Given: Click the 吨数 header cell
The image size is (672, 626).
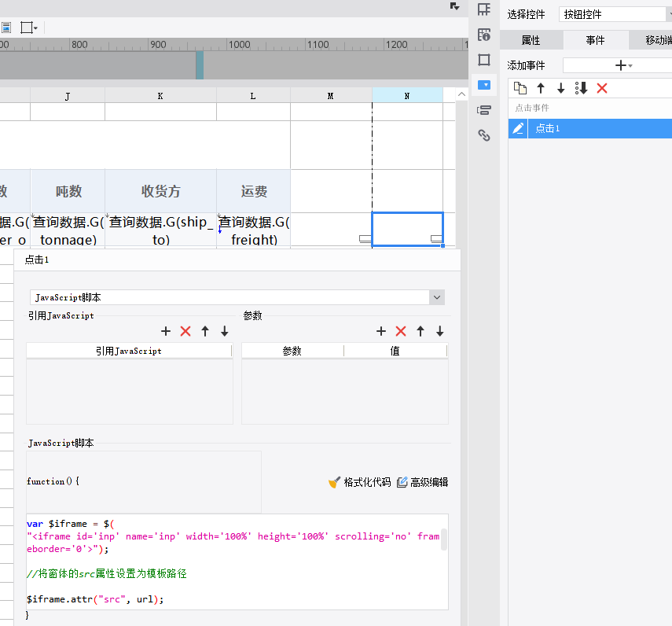Looking at the screenshot, I should [68, 191].
